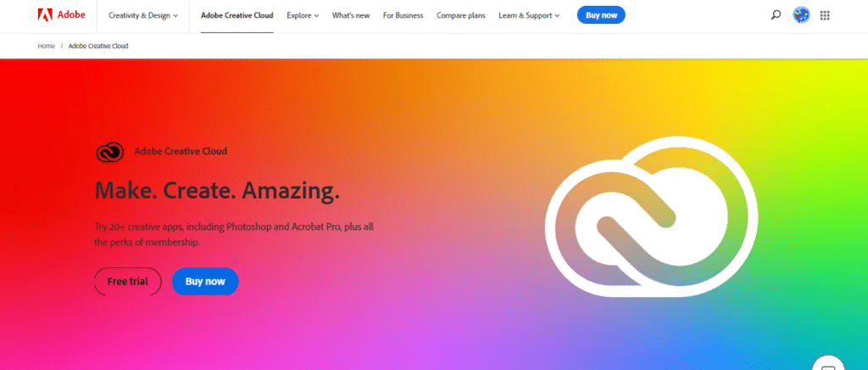Click the Free trial button

pyautogui.click(x=128, y=282)
